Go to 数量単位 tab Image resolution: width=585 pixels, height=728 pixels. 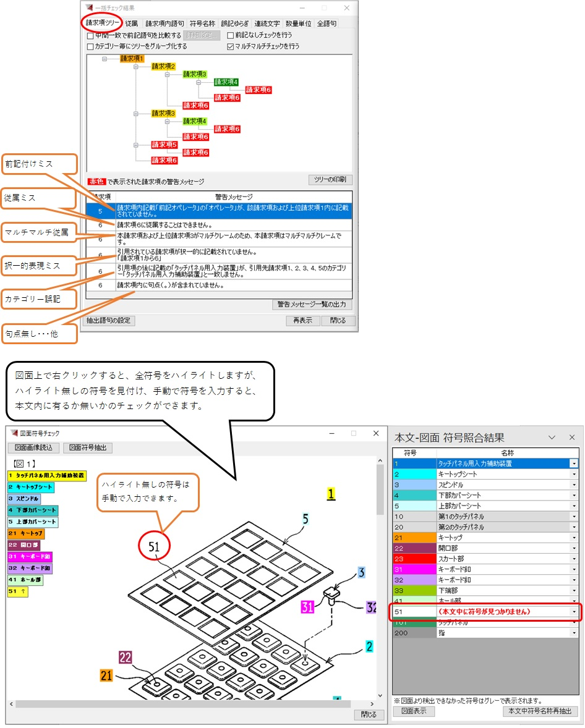(298, 23)
